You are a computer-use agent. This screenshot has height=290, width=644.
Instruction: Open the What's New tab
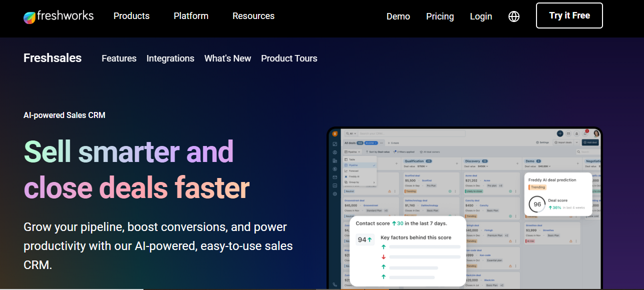coord(228,58)
